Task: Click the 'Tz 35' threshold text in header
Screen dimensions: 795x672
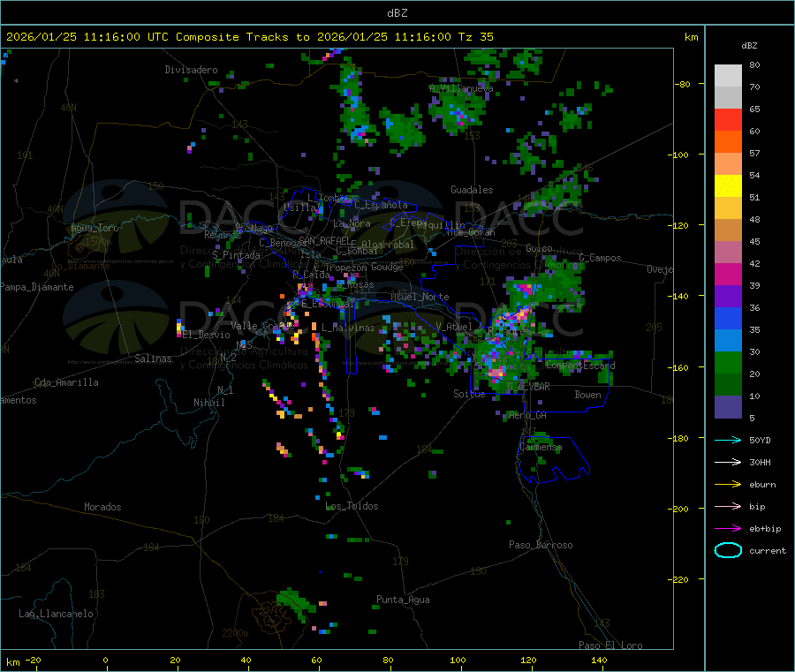Action: pyautogui.click(x=475, y=37)
